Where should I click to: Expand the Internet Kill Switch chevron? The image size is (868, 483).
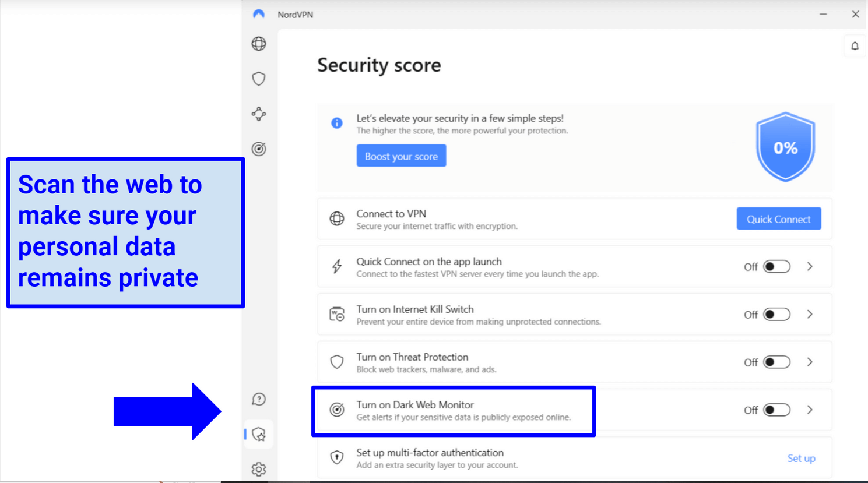pyautogui.click(x=810, y=314)
